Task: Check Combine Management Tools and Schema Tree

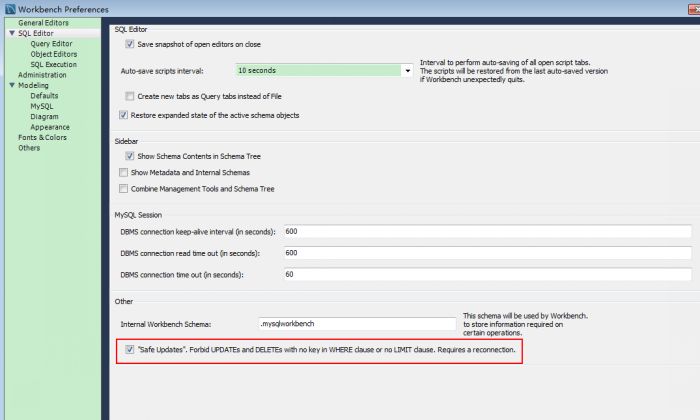Action: click(x=124, y=189)
